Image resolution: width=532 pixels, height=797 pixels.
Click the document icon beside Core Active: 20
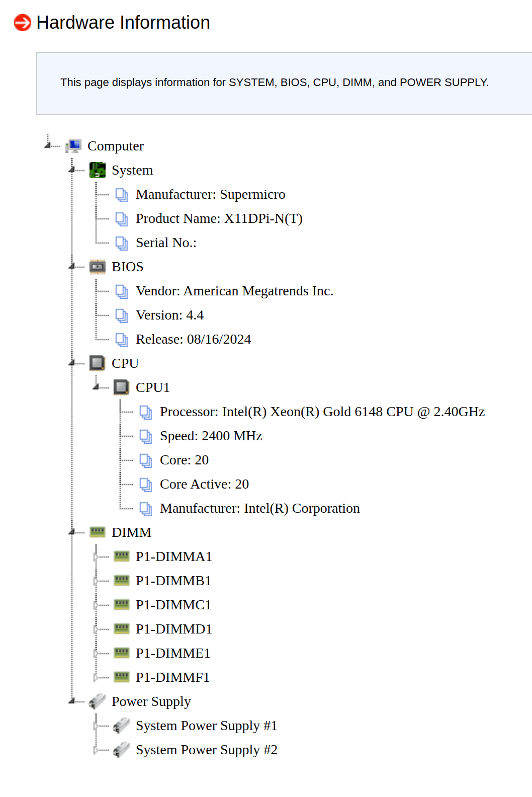146,485
